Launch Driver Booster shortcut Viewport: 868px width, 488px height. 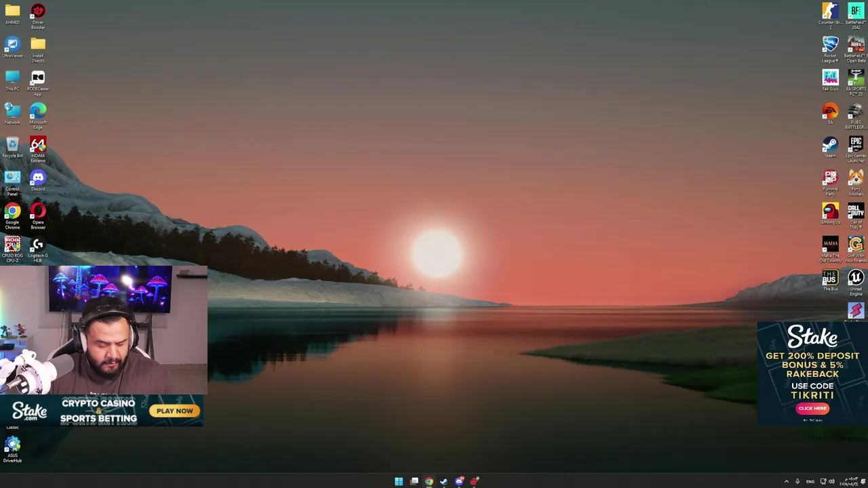(x=38, y=16)
